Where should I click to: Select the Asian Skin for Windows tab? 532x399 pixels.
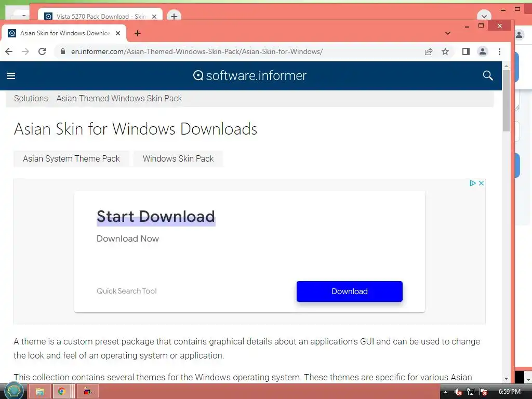click(64, 33)
